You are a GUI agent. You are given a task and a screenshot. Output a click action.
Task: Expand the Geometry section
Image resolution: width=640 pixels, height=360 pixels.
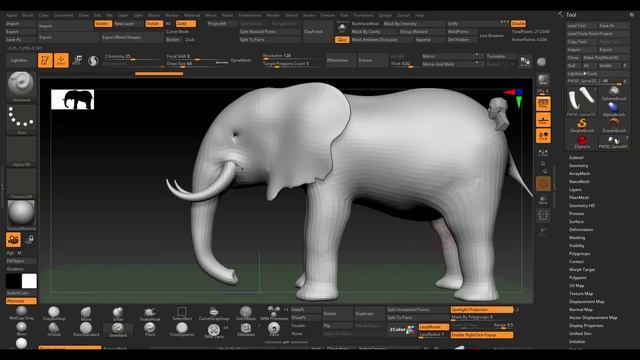(x=578, y=166)
